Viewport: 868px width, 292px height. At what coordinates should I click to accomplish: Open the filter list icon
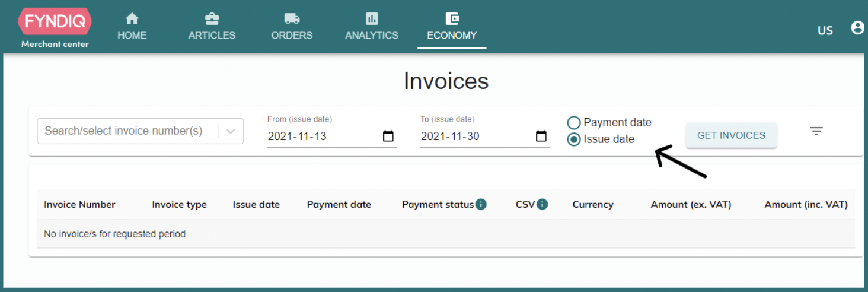pyautogui.click(x=817, y=131)
